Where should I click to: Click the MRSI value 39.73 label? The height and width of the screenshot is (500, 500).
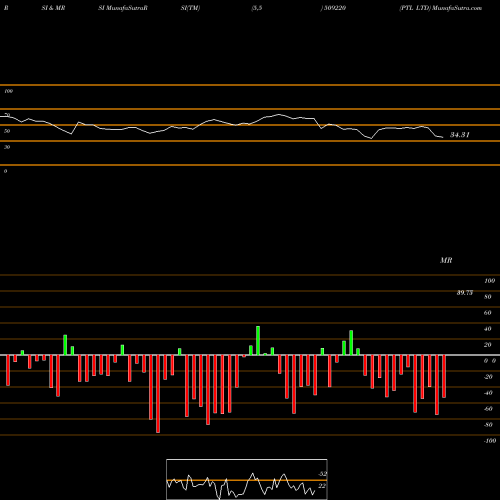pos(465,293)
